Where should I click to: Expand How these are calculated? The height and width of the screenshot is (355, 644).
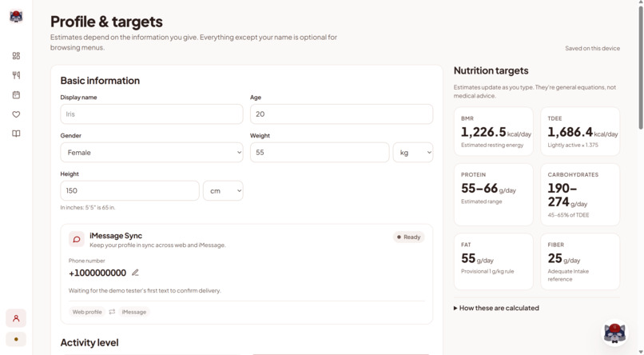(496, 308)
